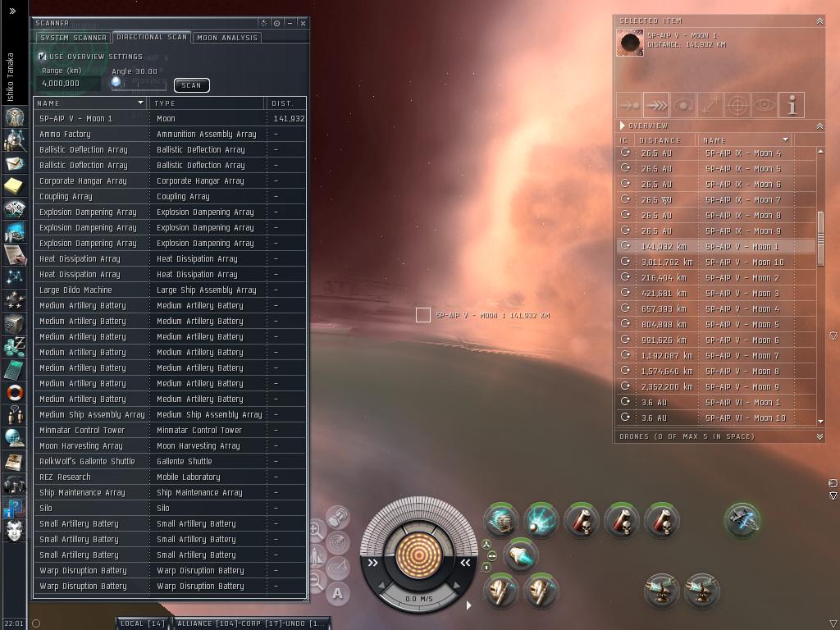Open the assets cube icon

pos(15,323)
